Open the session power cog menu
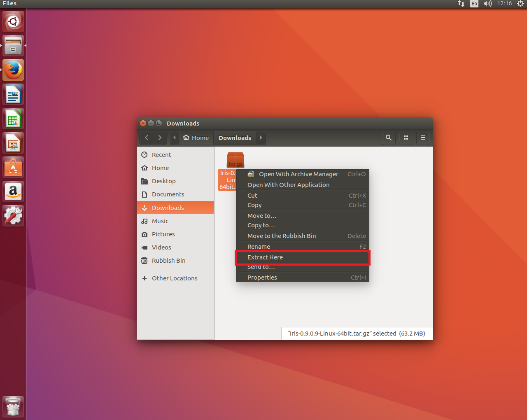 pyautogui.click(x=520, y=4)
